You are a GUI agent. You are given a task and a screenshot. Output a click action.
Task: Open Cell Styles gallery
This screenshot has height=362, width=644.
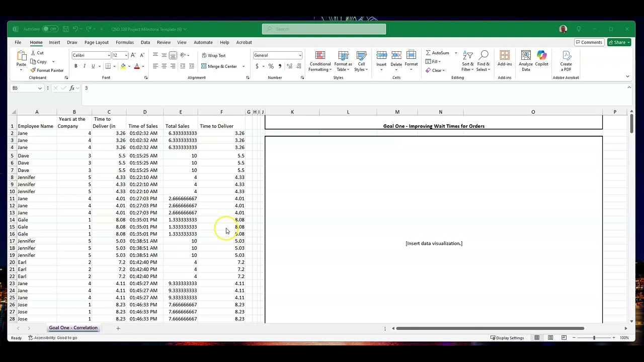pos(361,61)
